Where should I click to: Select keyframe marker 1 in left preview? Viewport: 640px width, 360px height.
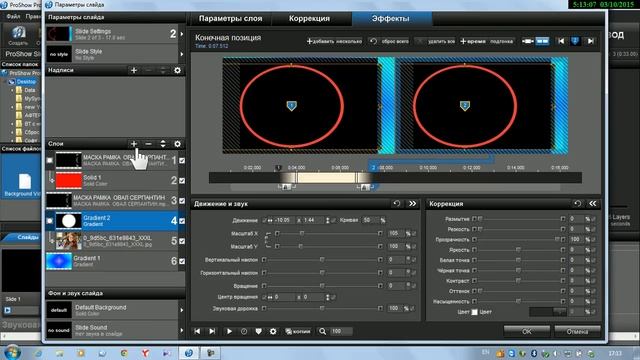click(x=291, y=106)
